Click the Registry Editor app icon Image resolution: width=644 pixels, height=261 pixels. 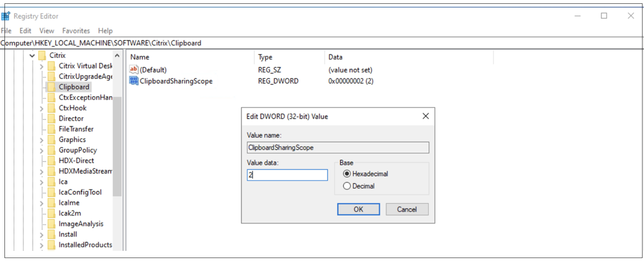(5, 16)
